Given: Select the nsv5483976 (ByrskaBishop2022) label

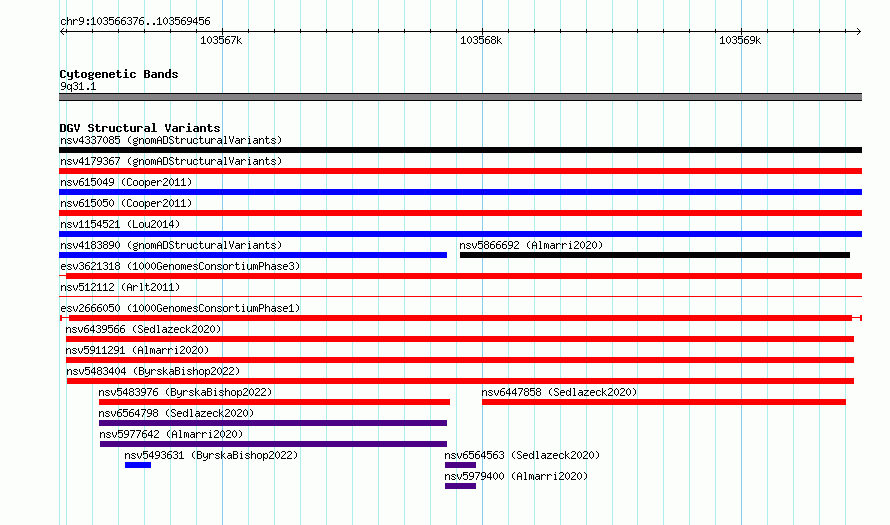Looking at the screenshot, I should [x=185, y=392].
